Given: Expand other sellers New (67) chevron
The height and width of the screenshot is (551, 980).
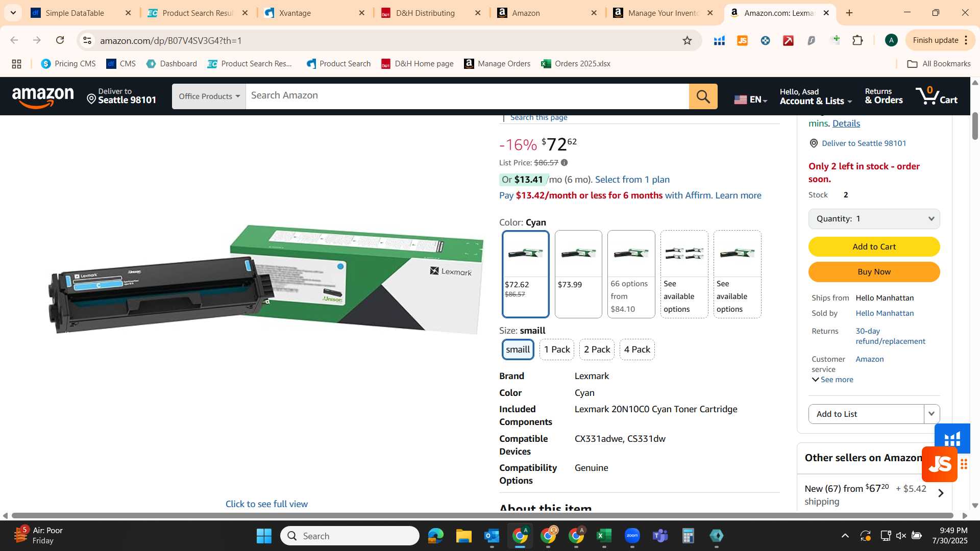Looking at the screenshot, I should click(941, 493).
